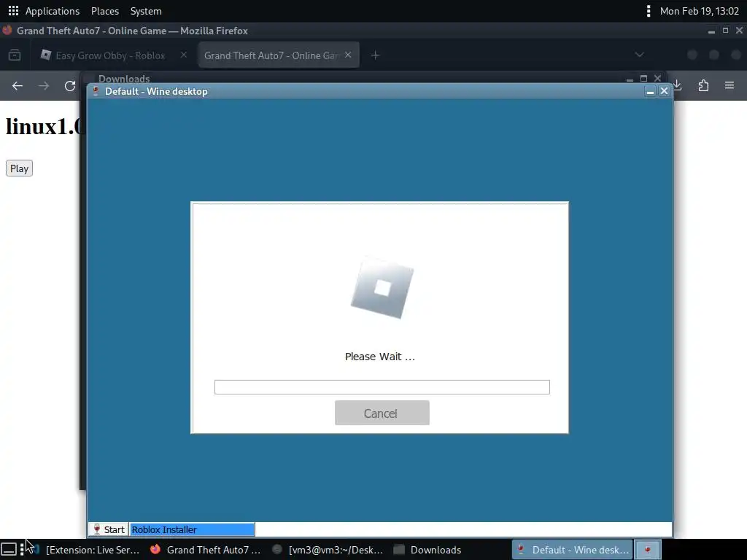Screen dimensions: 747x560
Task: Switch to Extension: Live Server taskbar item
Action: click(86, 550)
